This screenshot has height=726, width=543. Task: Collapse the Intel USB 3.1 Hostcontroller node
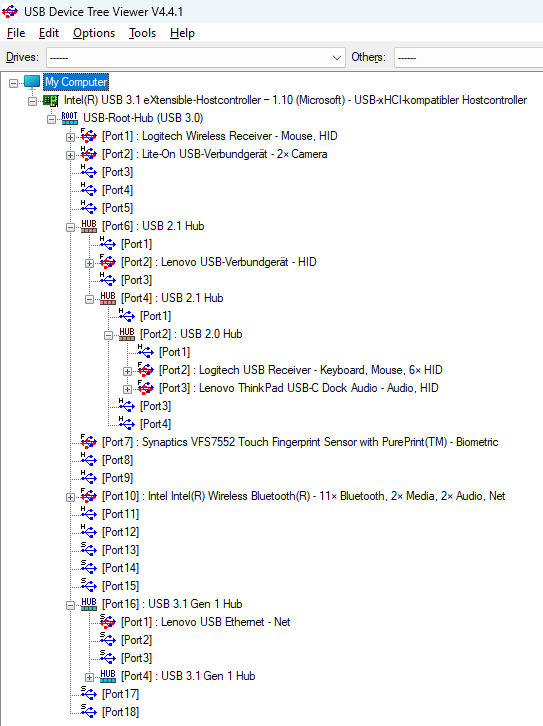(32, 101)
